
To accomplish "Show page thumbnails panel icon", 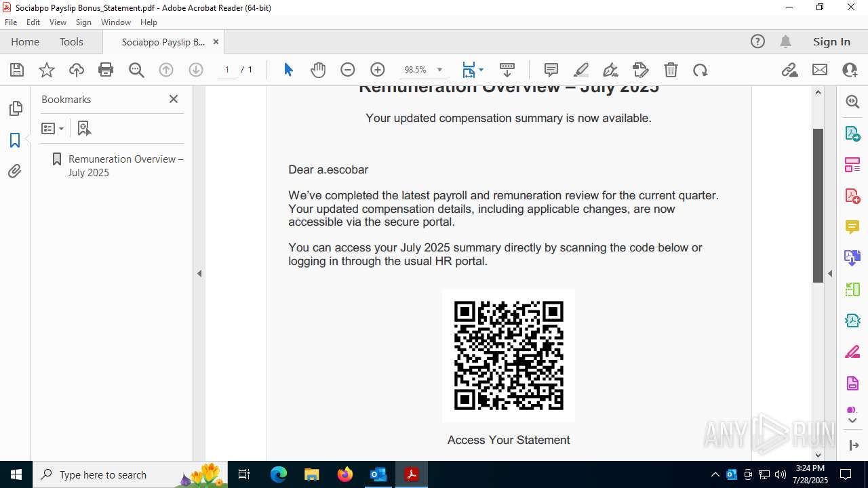I will click(15, 108).
